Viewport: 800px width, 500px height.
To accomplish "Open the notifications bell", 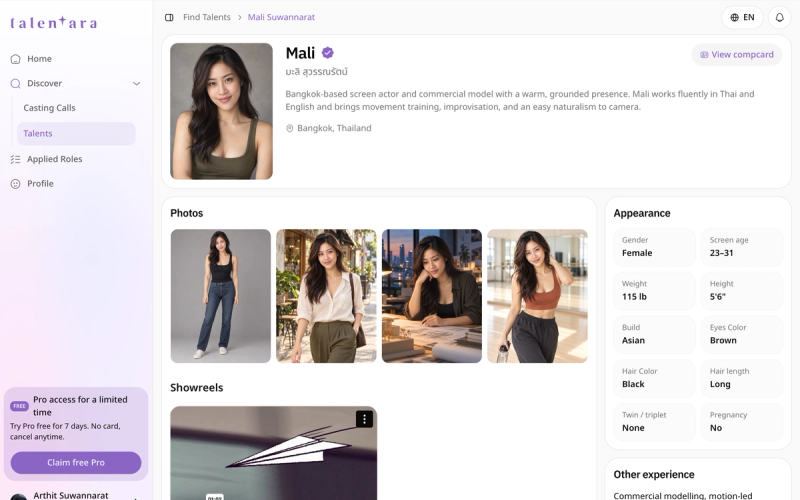I will pos(780,17).
